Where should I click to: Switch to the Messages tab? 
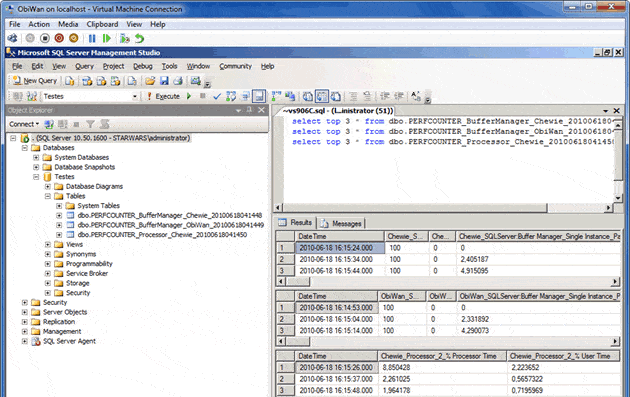[x=342, y=223]
